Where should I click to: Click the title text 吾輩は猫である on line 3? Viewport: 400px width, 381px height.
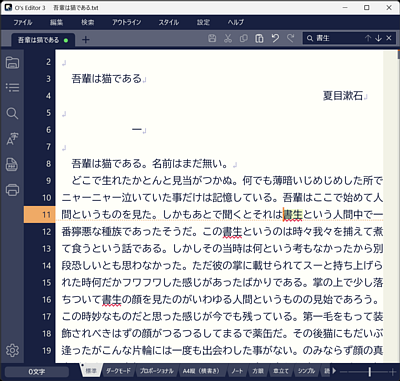tap(107, 79)
